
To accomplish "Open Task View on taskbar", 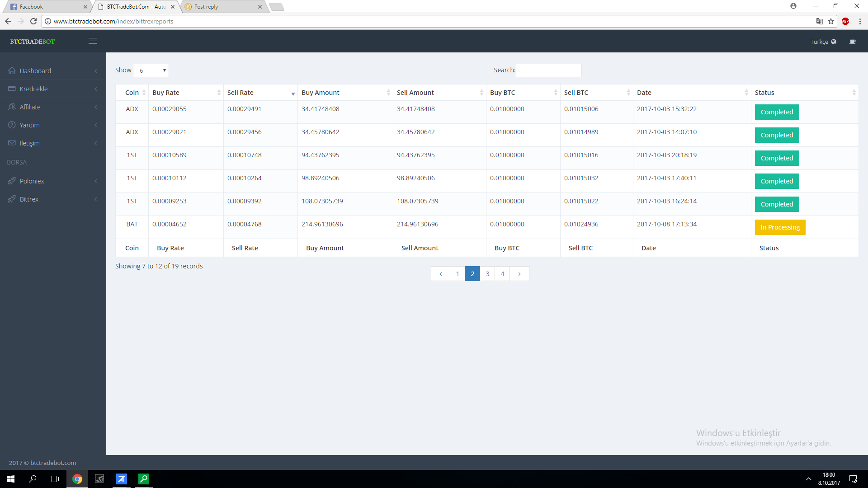I will (x=54, y=479).
